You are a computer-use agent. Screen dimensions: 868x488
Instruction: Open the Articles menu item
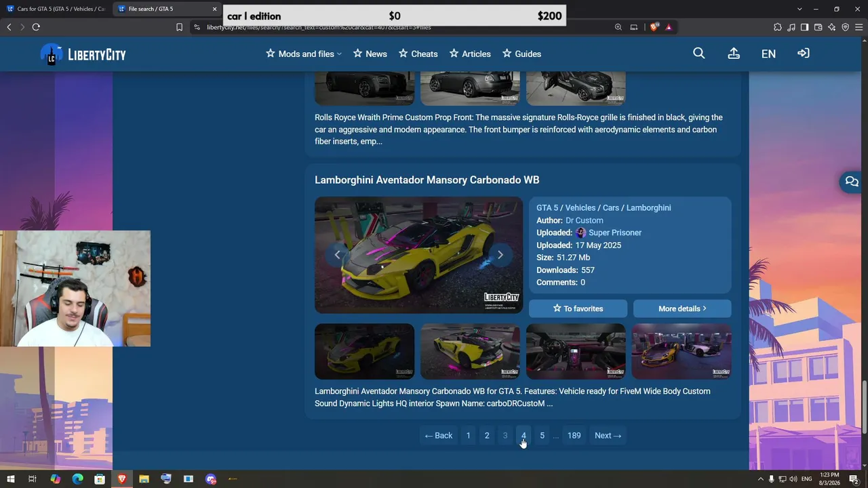(x=470, y=54)
